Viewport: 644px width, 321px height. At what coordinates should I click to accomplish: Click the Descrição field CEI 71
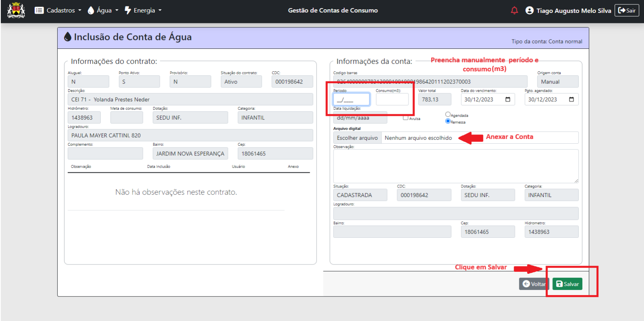coord(190,99)
